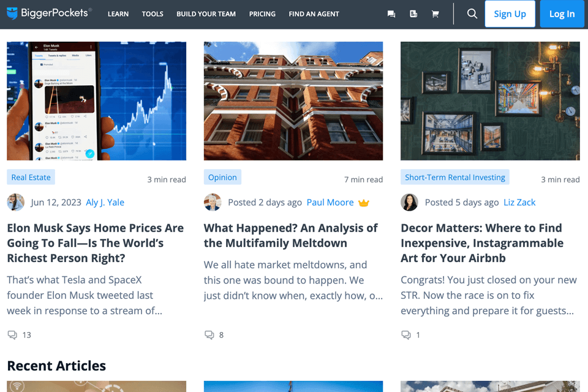Click the brick apartment building thumbnail

coord(293,101)
